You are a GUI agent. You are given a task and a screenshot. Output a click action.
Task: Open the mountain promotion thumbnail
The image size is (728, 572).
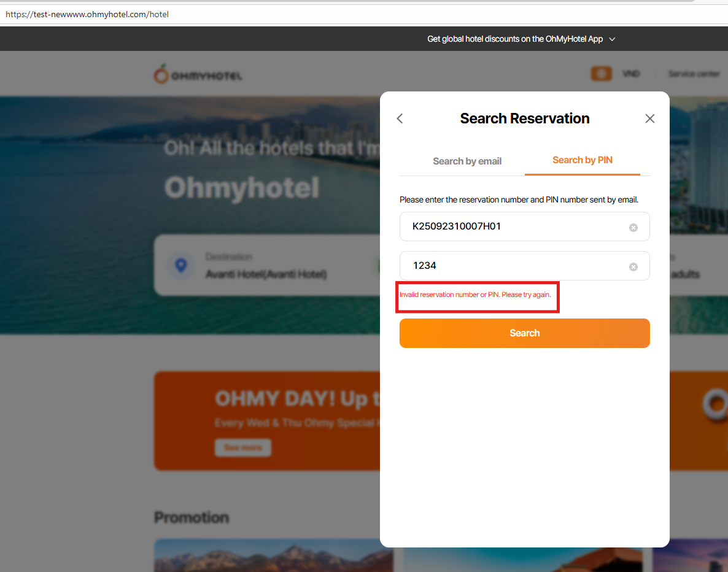pyautogui.click(x=273, y=555)
